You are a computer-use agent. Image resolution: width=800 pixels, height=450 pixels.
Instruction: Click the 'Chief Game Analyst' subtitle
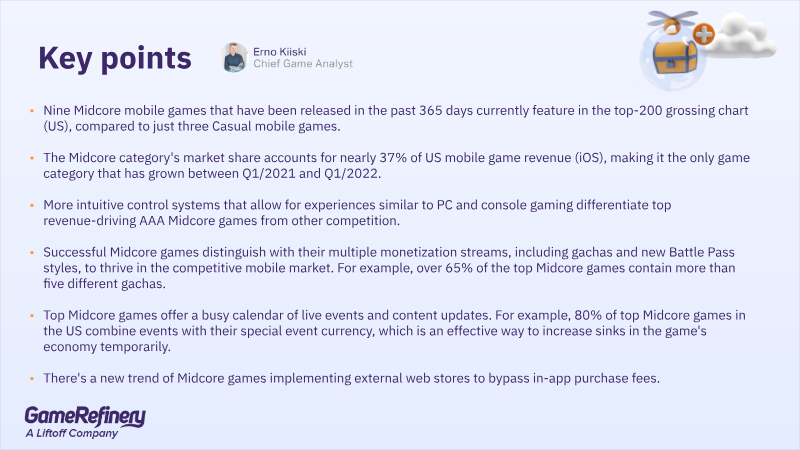(303, 64)
